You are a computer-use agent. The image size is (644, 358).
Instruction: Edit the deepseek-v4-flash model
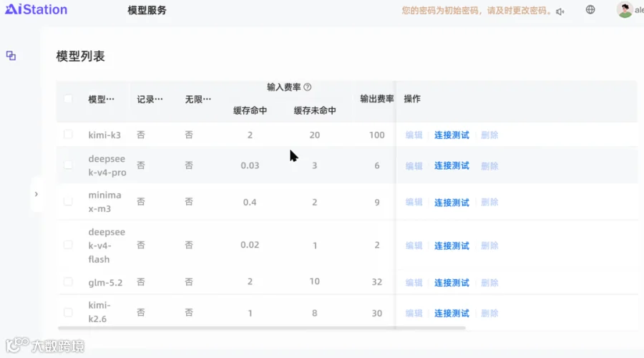coord(414,246)
